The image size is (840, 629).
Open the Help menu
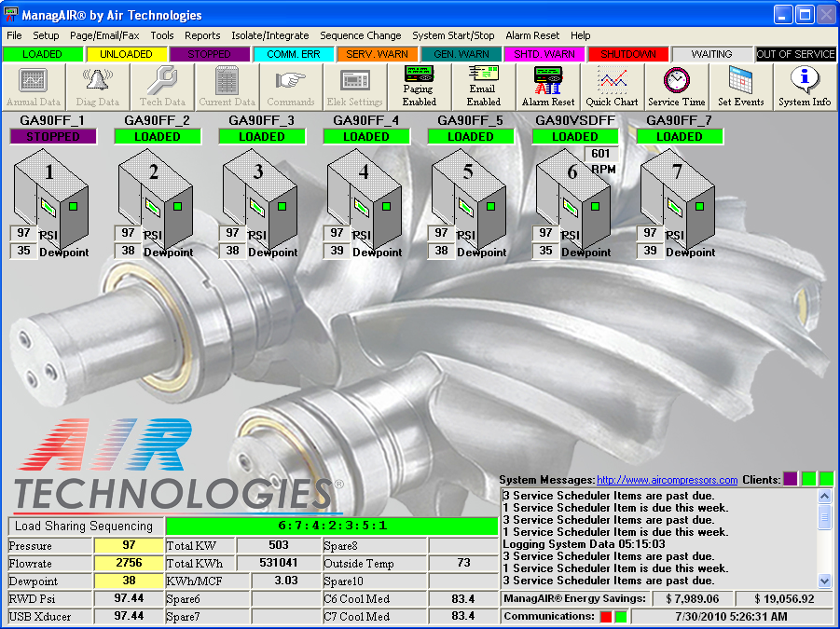tap(580, 35)
